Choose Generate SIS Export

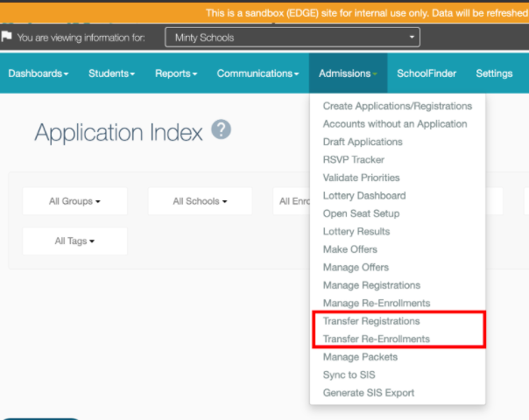click(x=369, y=393)
